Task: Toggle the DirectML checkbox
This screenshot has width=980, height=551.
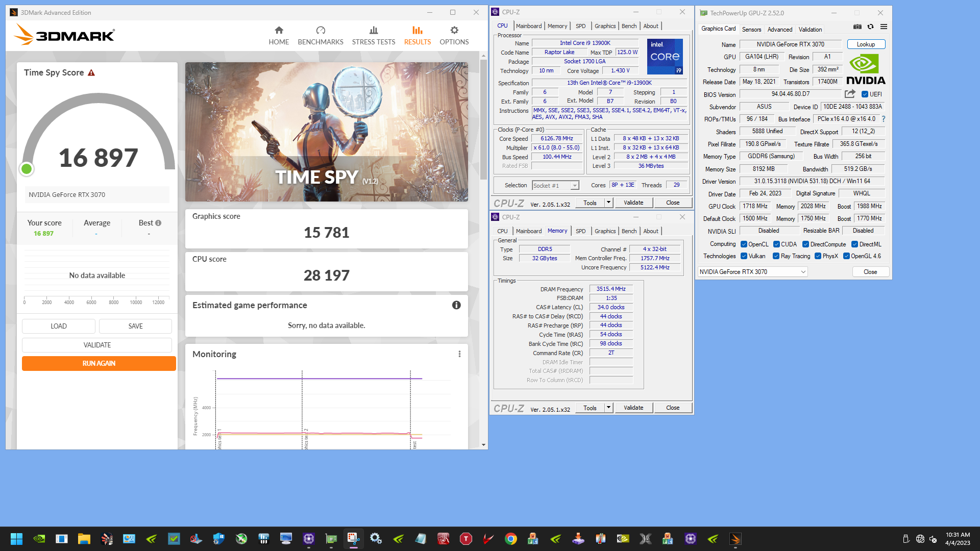Action: tap(854, 244)
